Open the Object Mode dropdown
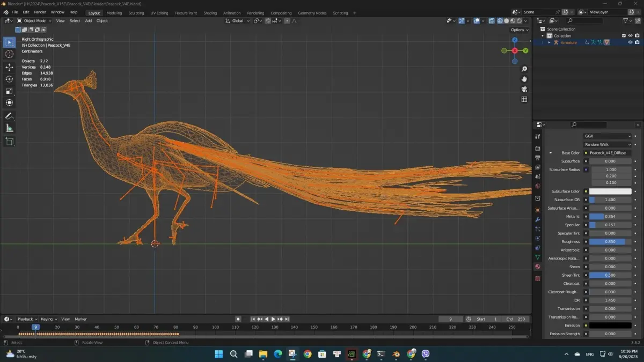Viewport: 644px width, 362px height. pos(34,21)
